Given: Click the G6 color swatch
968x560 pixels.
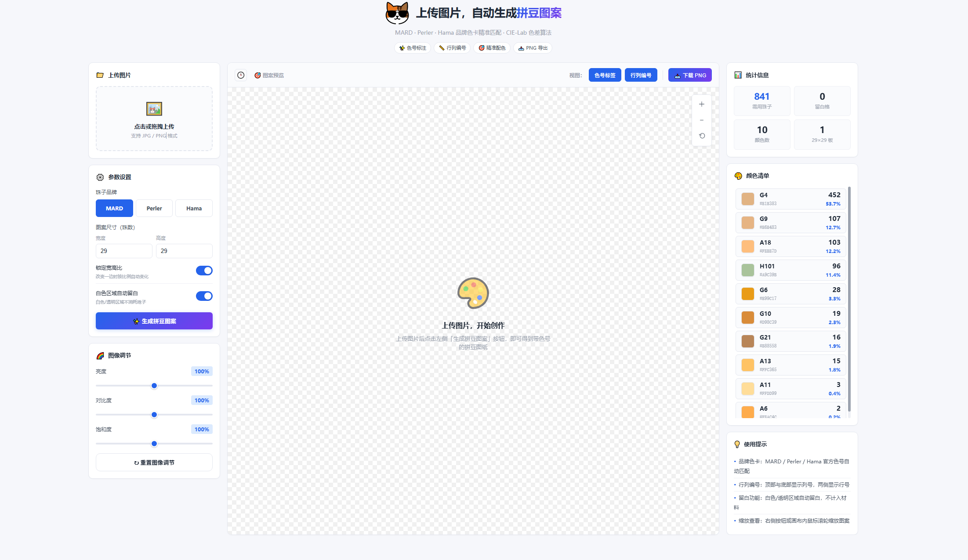Looking at the screenshot, I should (x=748, y=294).
